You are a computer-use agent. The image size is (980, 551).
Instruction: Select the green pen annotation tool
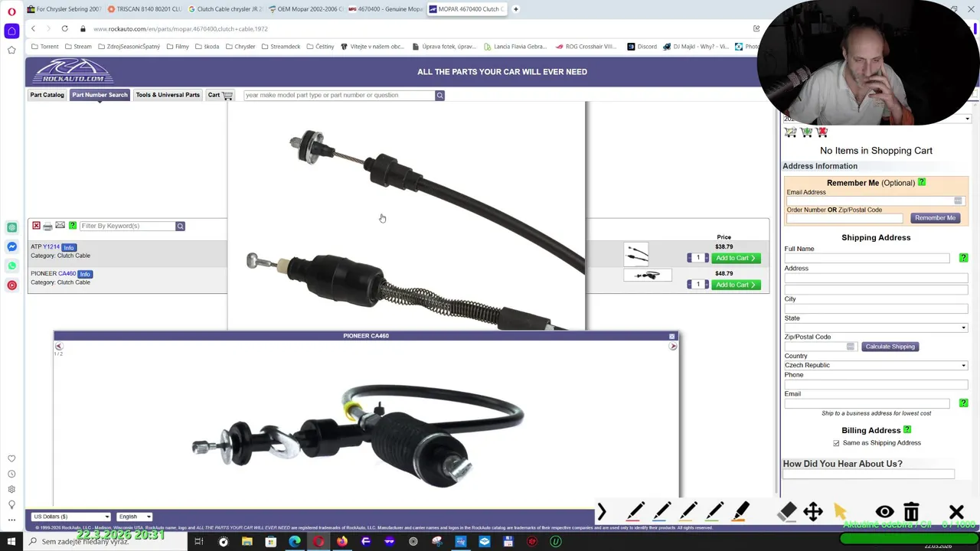(714, 512)
